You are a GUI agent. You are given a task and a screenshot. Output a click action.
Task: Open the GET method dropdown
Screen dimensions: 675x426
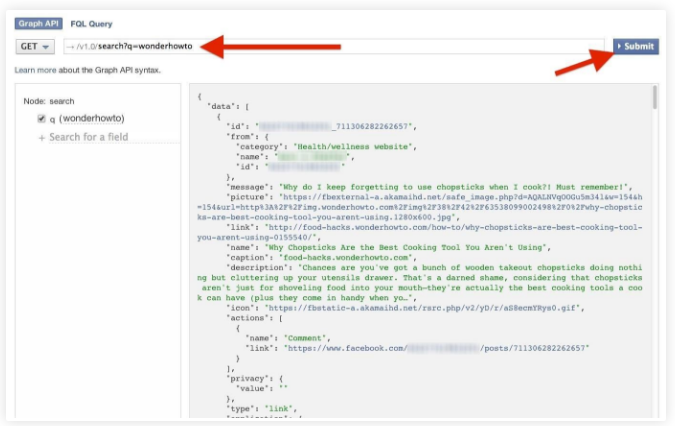[35, 46]
